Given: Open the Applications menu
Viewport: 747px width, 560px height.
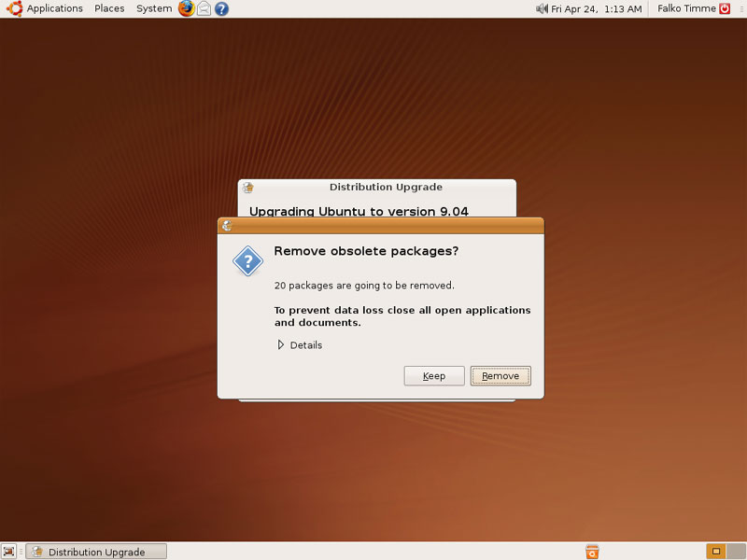Looking at the screenshot, I should click(x=54, y=8).
